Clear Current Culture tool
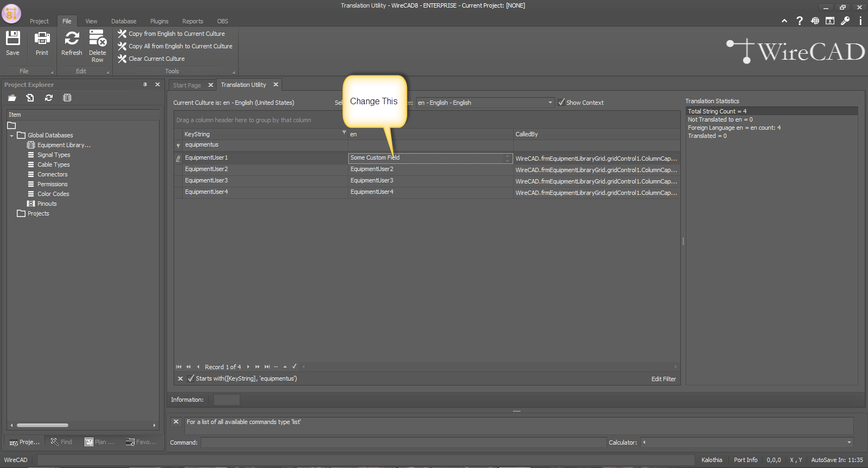The width and height of the screenshot is (868, 468). (151, 59)
